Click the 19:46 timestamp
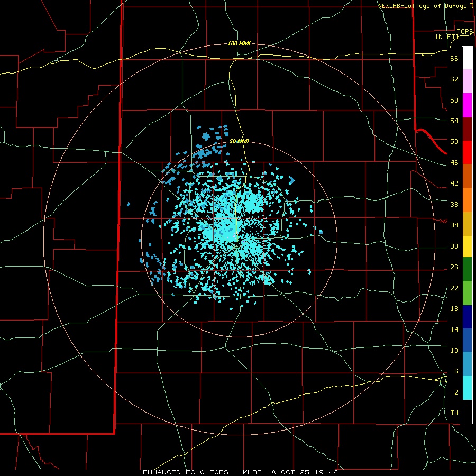This screenshot has width=476, height=476. (325, 472)
